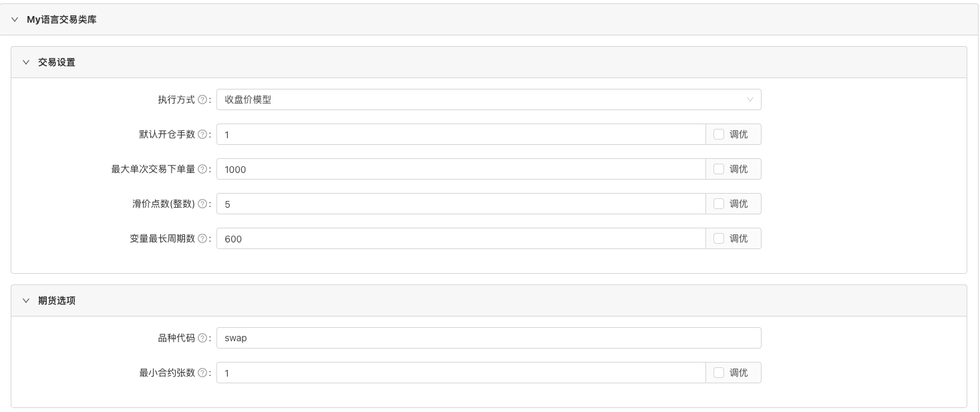Focus the 品种代码 field containing swap
The image size is (980, 412).
pyautogui.click(x=488, y=338)
